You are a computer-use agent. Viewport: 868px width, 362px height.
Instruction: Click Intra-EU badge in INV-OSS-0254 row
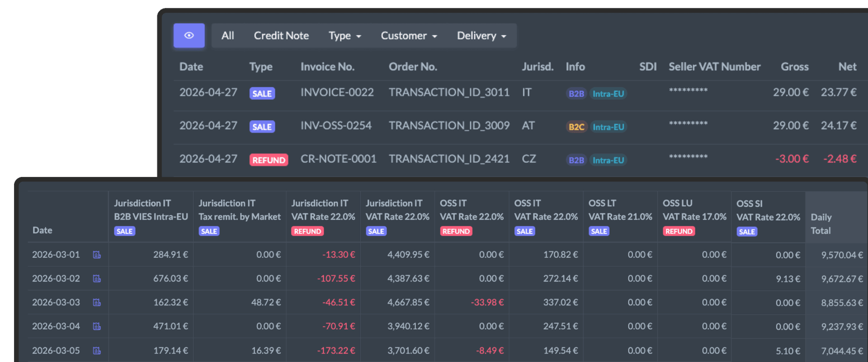pos(609,127)
